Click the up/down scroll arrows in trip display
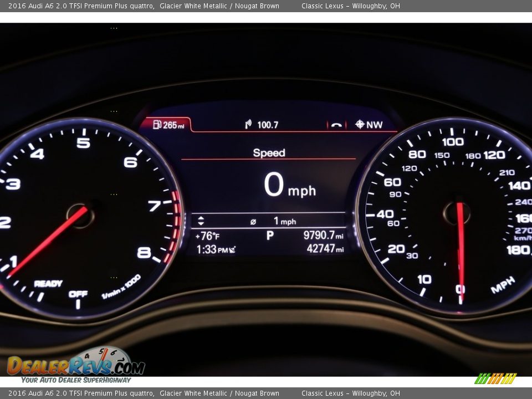 [201, 221]
